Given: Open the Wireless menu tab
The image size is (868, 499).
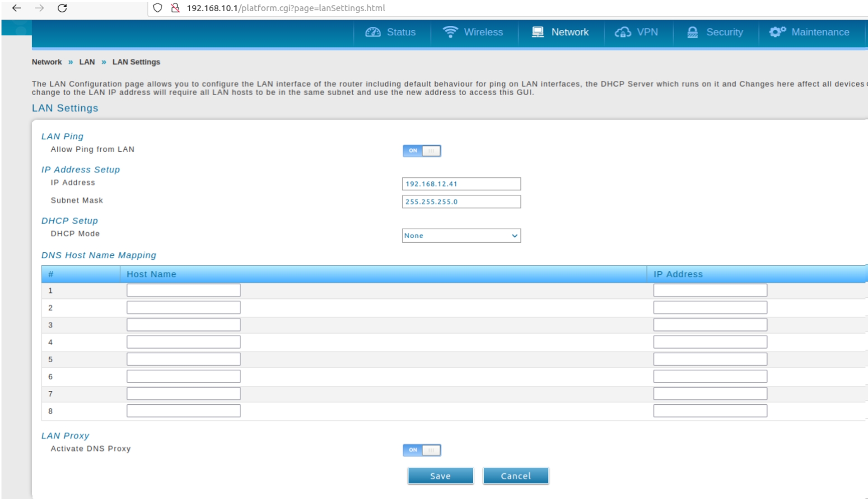Looking at the screenshot, I should point(483,32).
